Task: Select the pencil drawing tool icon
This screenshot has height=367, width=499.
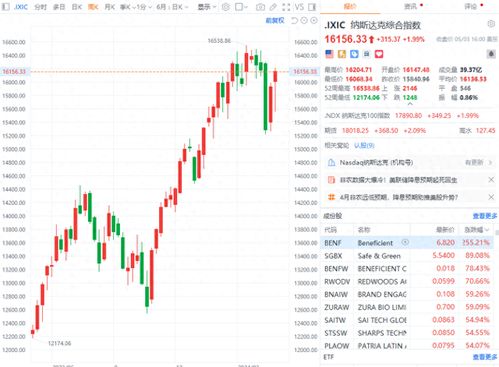Action: click(x=273, y=7)
